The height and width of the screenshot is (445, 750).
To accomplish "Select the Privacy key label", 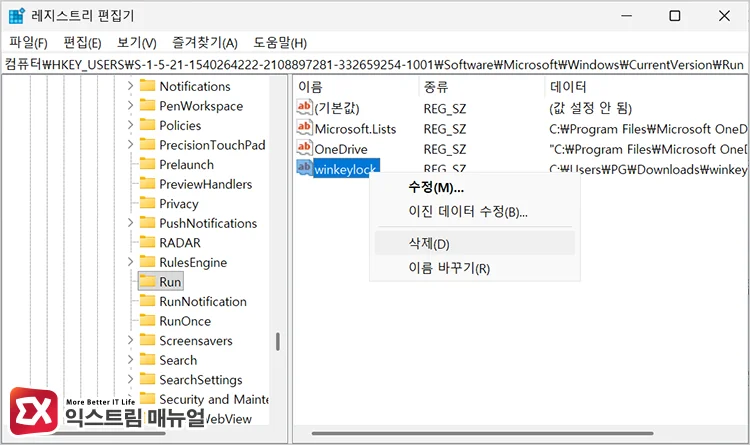I will click(x=179, y=204).
